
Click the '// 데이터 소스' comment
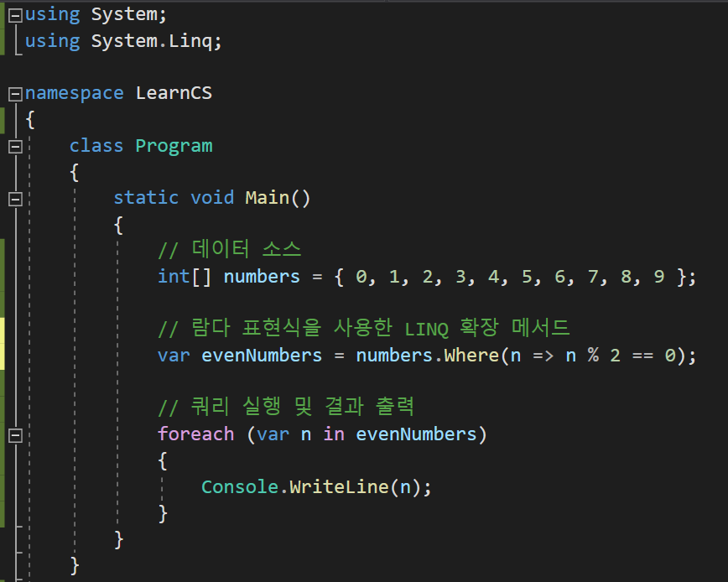(229, 250)
